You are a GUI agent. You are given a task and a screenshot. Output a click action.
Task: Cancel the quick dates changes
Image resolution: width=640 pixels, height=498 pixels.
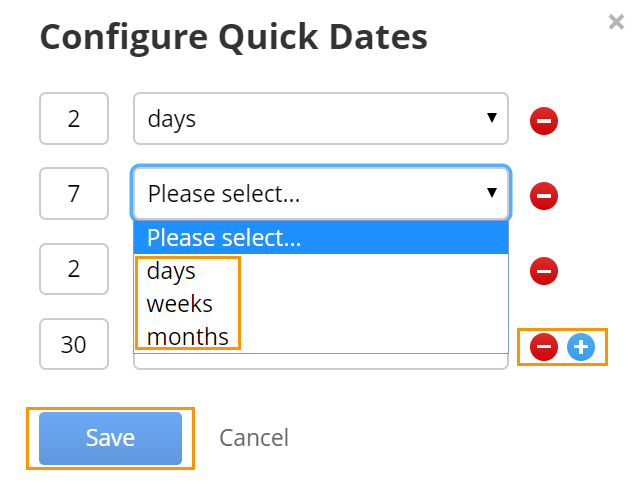254,438
